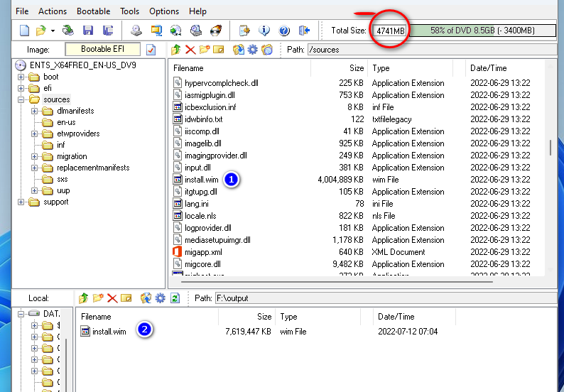Click the Open CD/DVD drive icon
Viewport: 564px width, 392px height.
click(x=68, y=31)
